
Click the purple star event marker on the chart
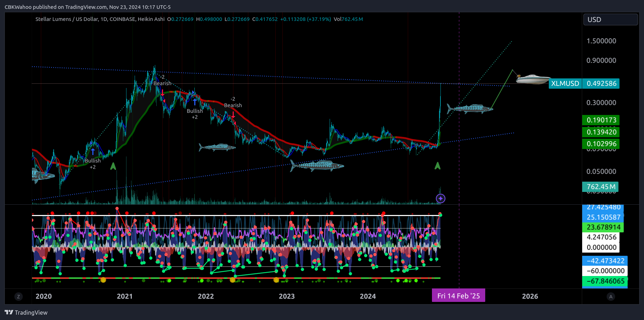440,198
